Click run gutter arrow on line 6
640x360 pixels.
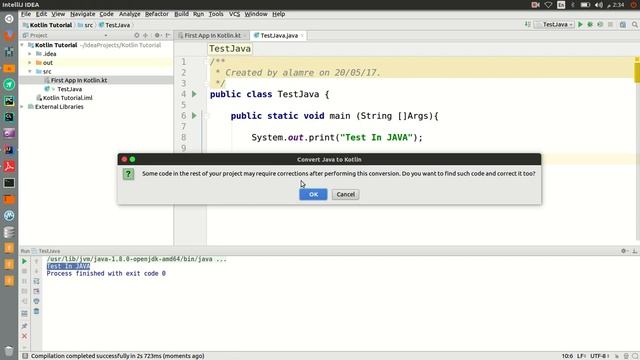194,116
